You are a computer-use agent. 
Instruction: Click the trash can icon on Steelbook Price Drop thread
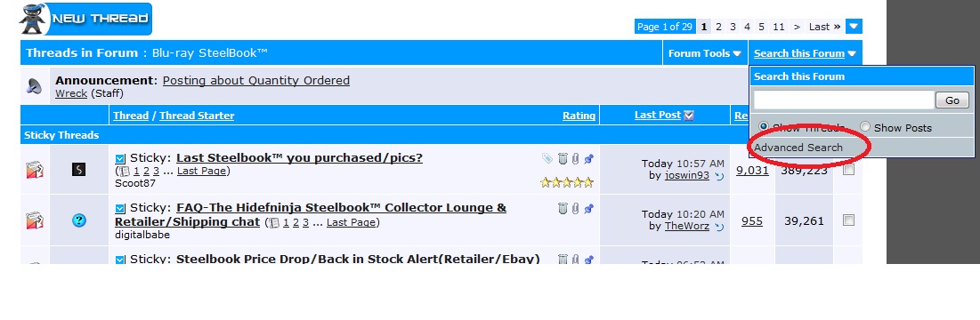pos(563,259)
